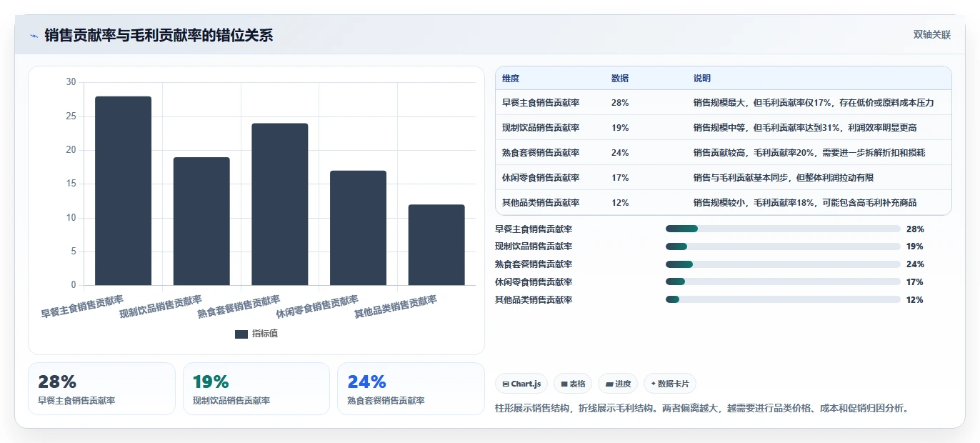Click the Chart.js chip icon

point(506,384)
